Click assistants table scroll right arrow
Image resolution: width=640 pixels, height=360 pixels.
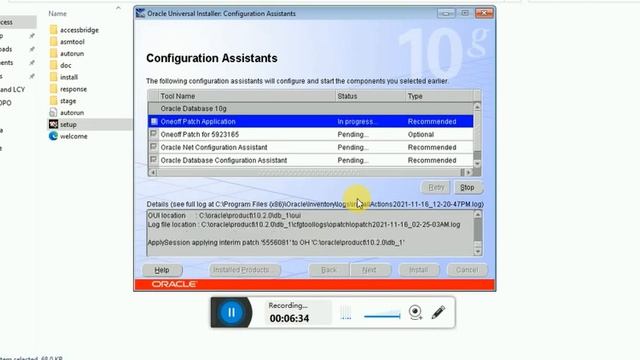[469, 172]
